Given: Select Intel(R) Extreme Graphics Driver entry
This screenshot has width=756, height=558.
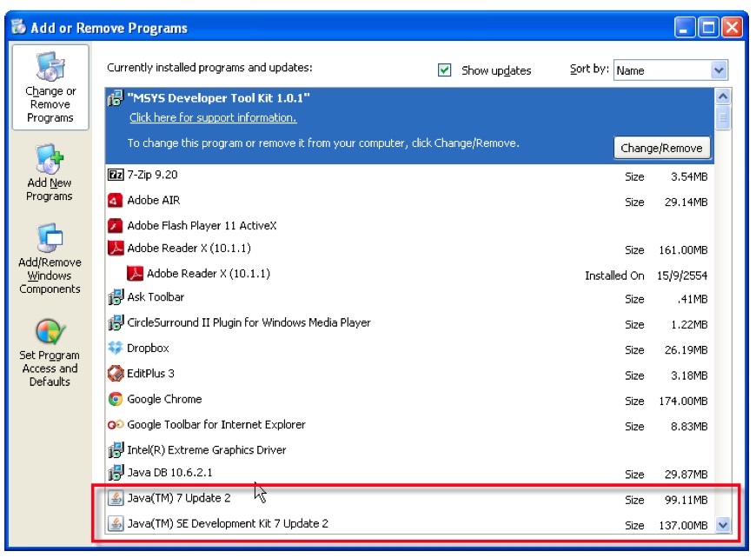Looking at the screenshot, I should point(409,449).
